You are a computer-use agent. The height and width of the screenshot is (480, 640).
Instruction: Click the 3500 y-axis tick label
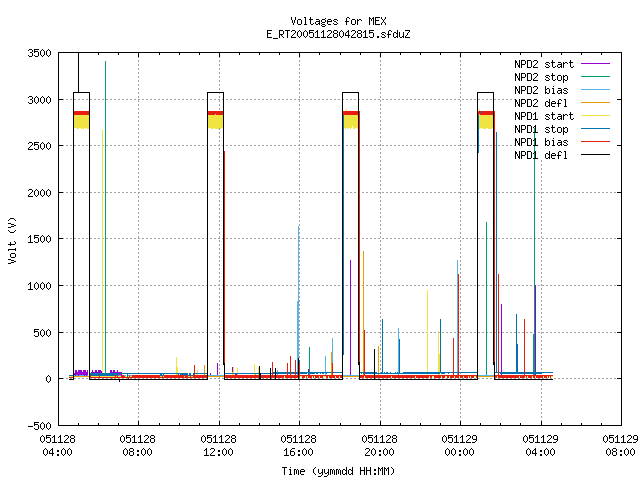[x=40, y=53]
